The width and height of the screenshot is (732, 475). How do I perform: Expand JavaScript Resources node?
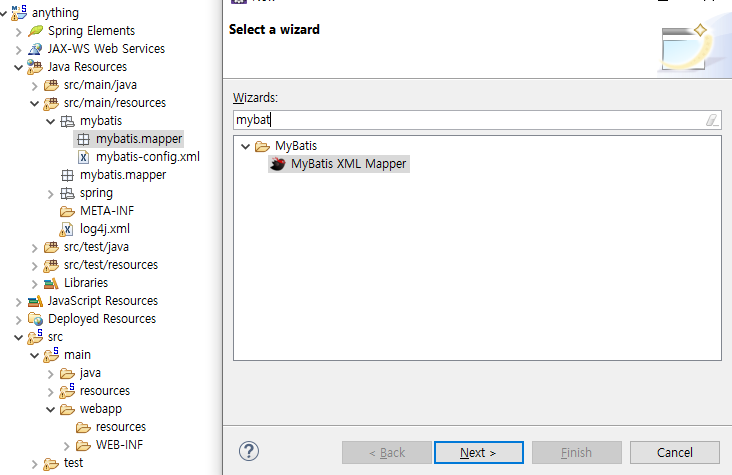[19, 302]
